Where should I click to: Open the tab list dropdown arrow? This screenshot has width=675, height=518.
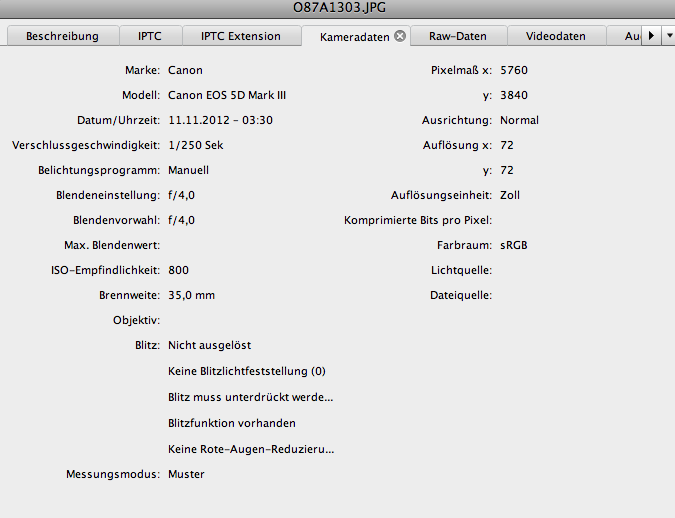coord(669,36)
